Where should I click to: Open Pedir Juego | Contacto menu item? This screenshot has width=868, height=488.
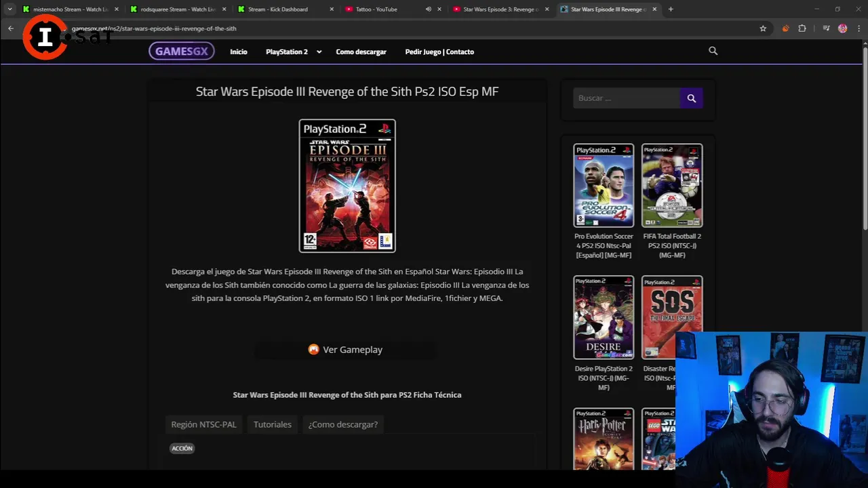(439, 52)
